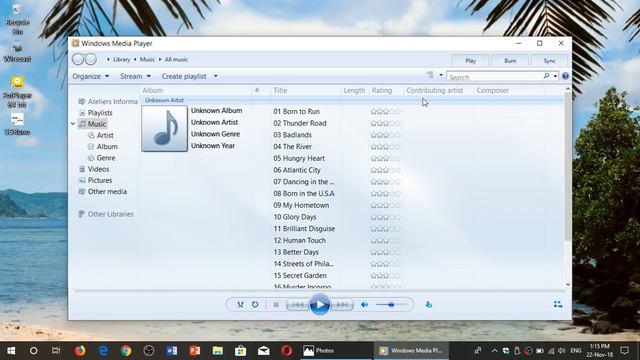Stop playback with the stop button
The width and height of the screenshot is (640, 360).
point(276,304)
